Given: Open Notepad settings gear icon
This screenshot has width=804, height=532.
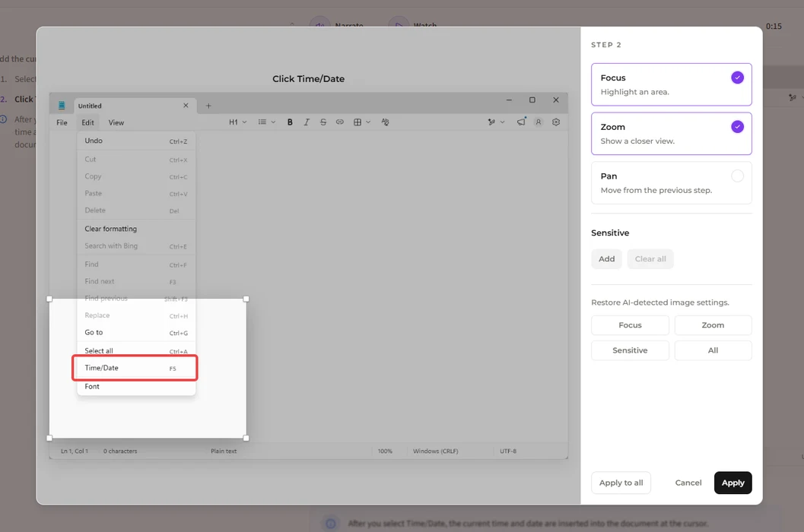Looking at the screenshot, I should pyautogui.click(x=556, y=122).
